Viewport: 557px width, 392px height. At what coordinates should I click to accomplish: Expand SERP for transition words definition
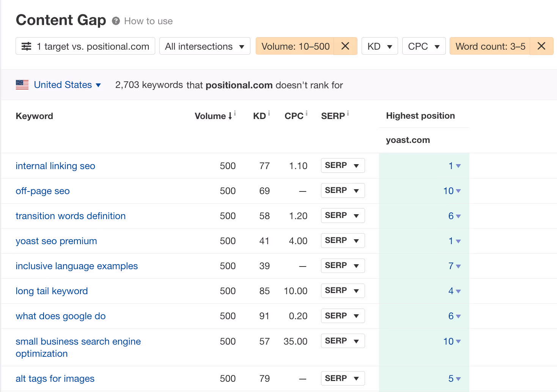click(x=343, y=215)
